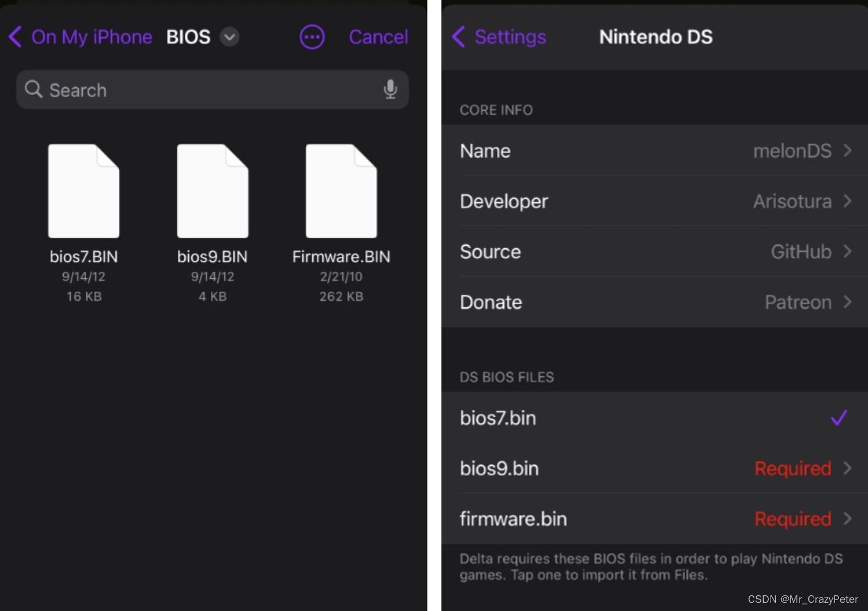
Task: Tap the microphone dictation icon
Action: pos(391,89)
